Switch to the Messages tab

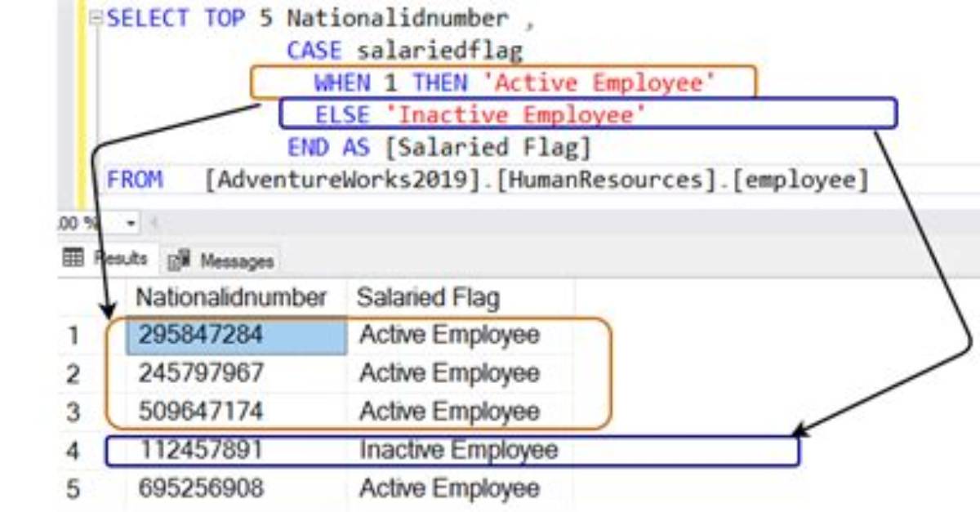pos(220,260)
